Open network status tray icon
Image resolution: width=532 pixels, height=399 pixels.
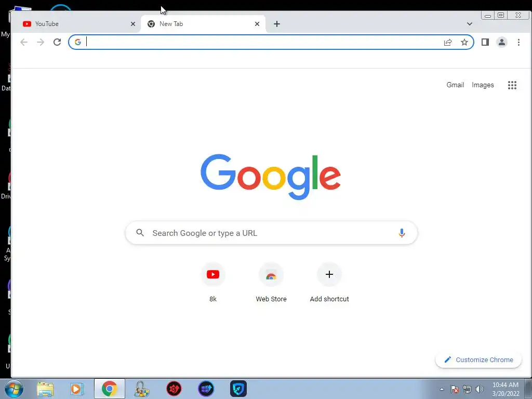[x=467, y=389]
